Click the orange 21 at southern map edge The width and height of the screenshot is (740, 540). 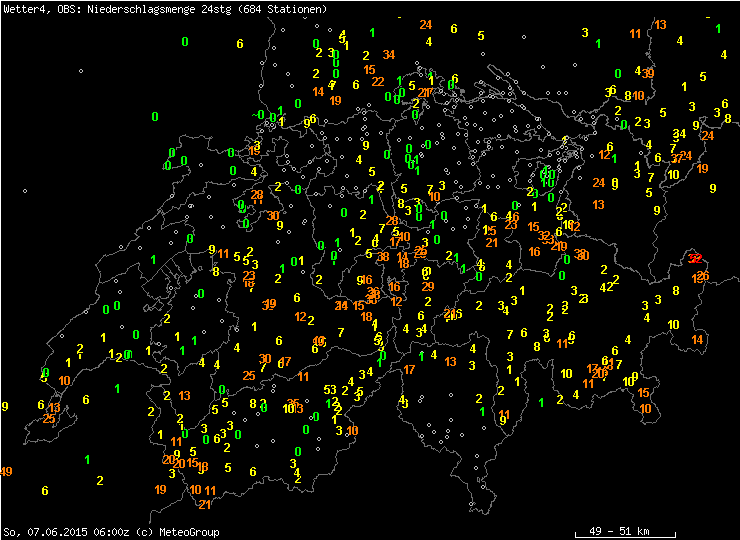204,504
